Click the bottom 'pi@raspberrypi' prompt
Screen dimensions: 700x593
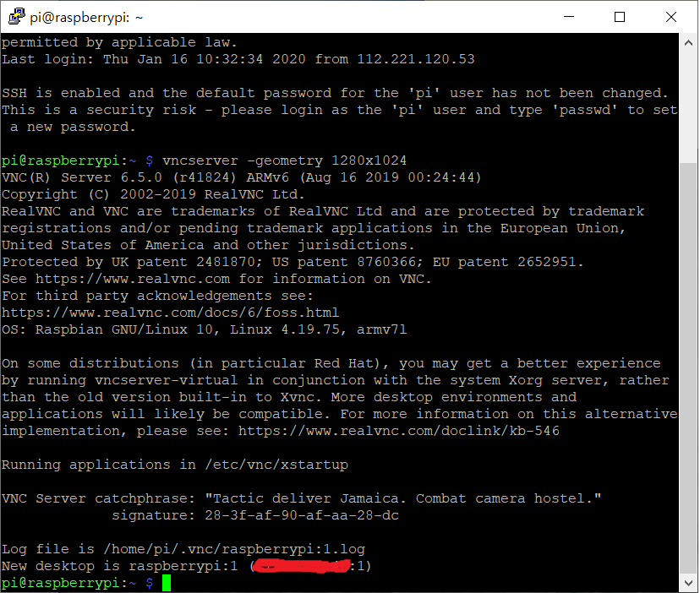(60, 583)
